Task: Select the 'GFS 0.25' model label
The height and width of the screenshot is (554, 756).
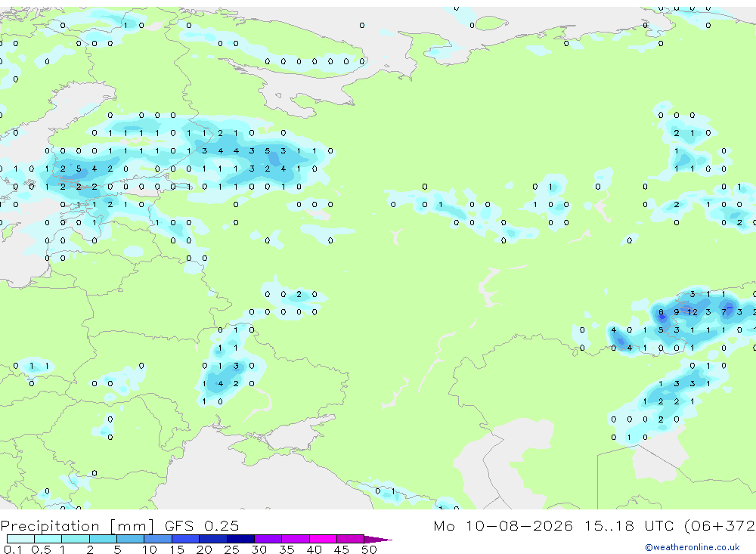Action: 202,525
